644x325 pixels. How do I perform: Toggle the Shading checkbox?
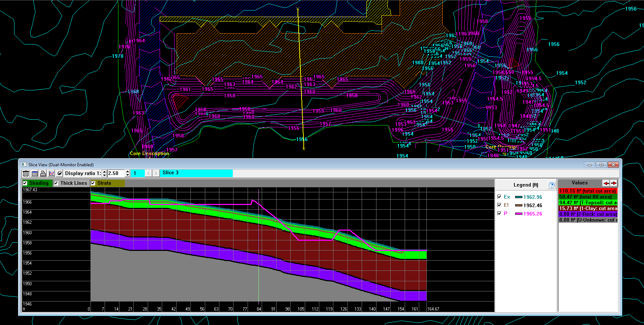pos(25,183)
